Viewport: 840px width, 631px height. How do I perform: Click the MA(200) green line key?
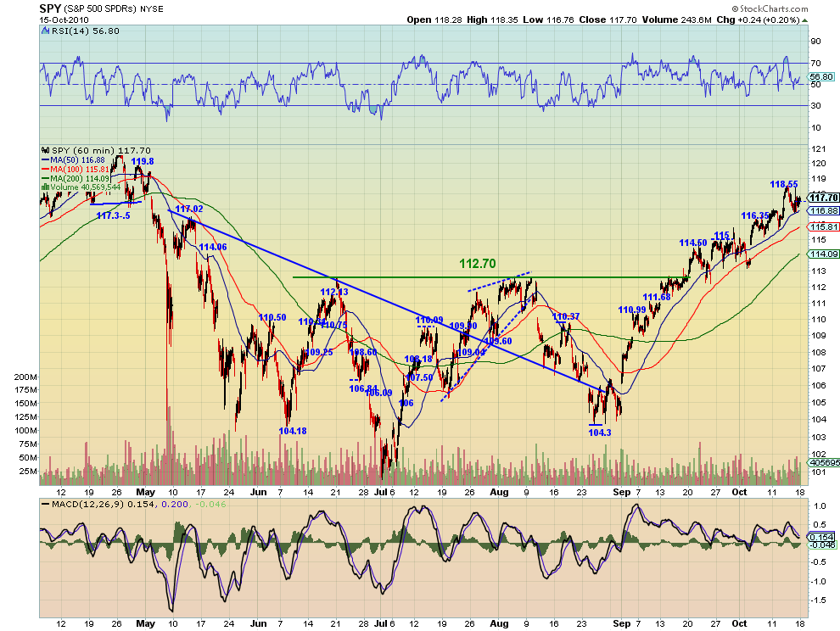(x=46, y=178)
